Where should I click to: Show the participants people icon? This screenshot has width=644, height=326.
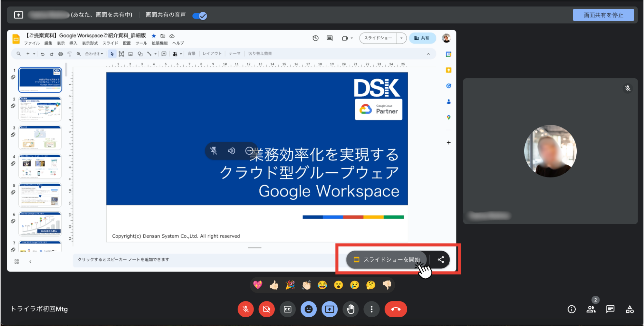(x=591, y=309)
